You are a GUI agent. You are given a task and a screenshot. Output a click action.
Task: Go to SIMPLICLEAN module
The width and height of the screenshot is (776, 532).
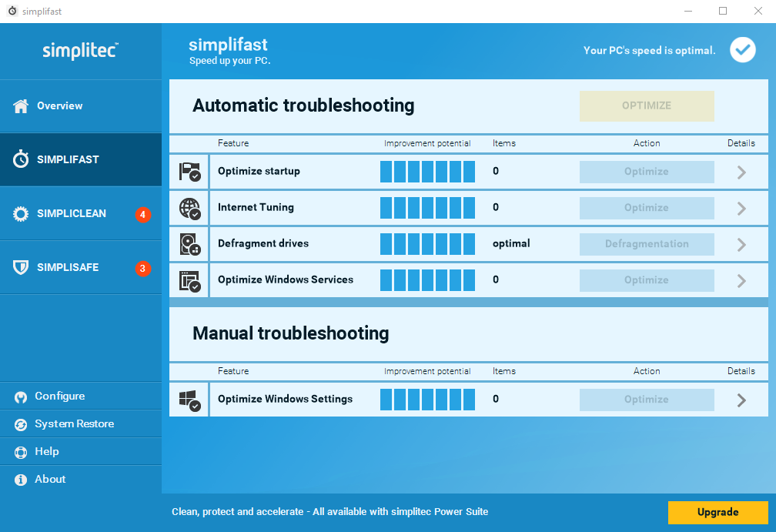[x=81, y=214]
